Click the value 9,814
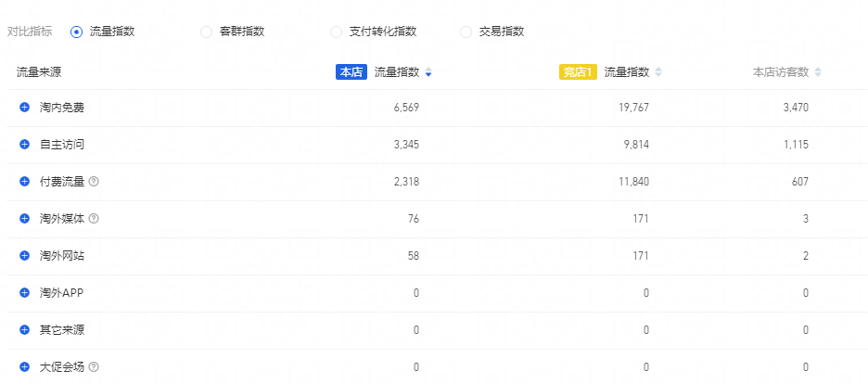Image resolution: width=868 pixels, height=384 pixels. tap(636, 145)
